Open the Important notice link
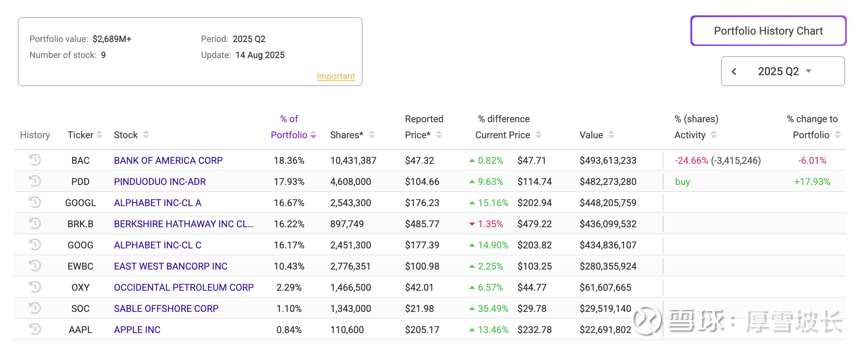Screen dimensions: 868x348 click(x=336, y=76)
